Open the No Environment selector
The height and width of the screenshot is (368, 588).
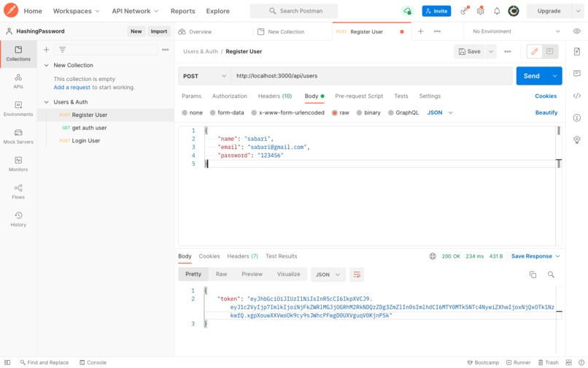click(x=517, y=31)
